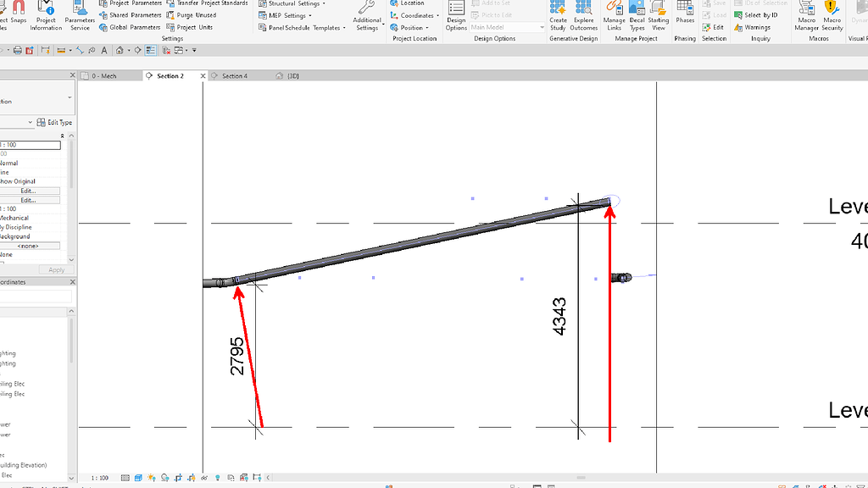Click Edit Type in the Properties palette
Image resolution: width=868 pixels, height=488 pixels.
tap(58, 122)
